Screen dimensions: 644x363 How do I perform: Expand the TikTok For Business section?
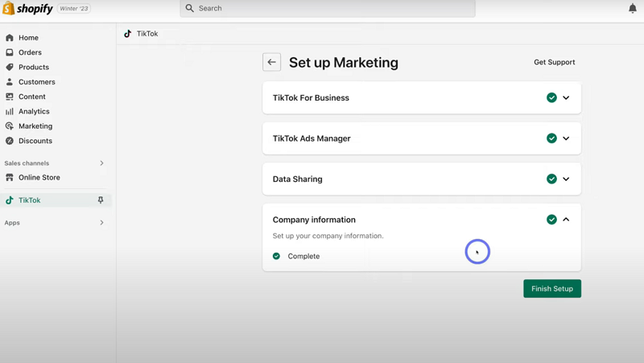tap(566, 97)
